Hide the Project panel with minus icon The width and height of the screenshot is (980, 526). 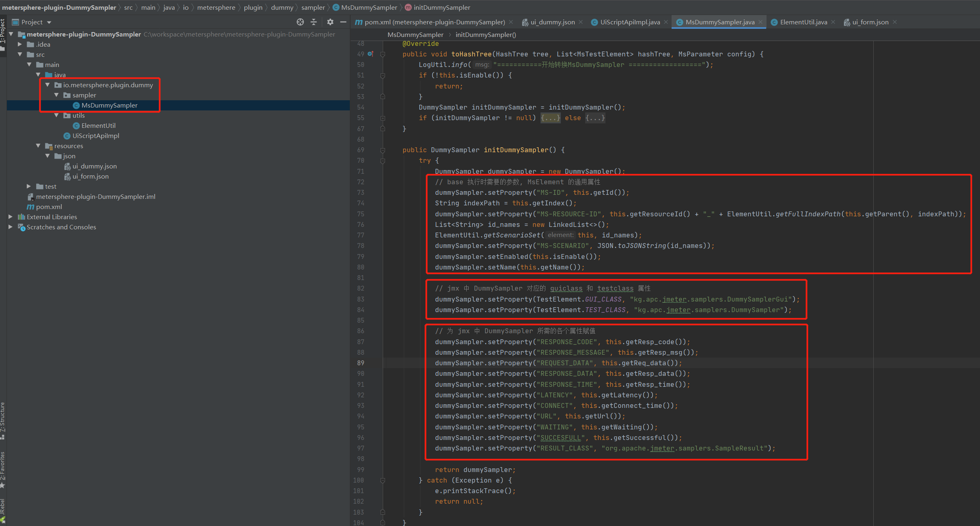343,22
